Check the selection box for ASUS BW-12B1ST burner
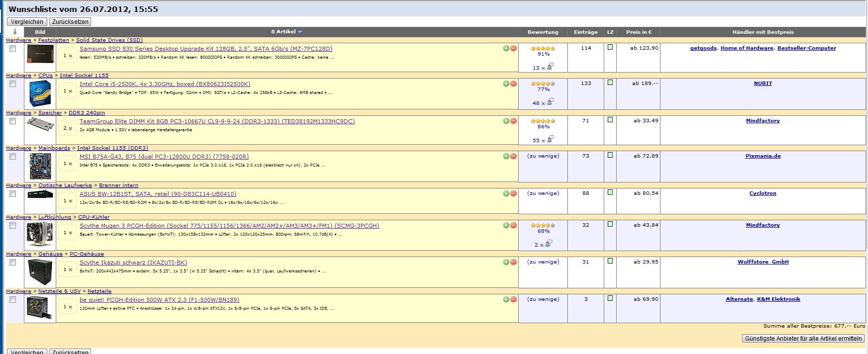 [x=13, y=194]
